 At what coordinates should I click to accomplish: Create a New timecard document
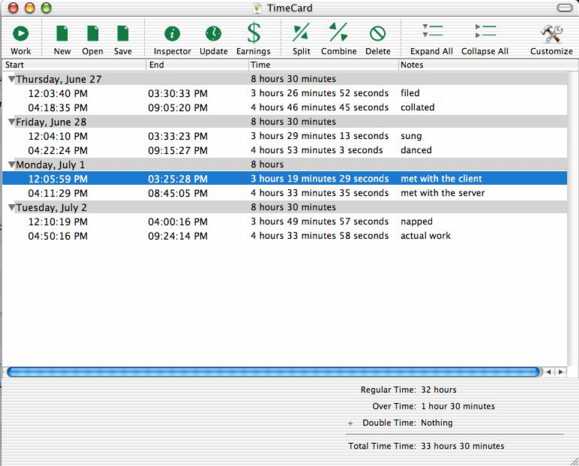tap(62, 39)
